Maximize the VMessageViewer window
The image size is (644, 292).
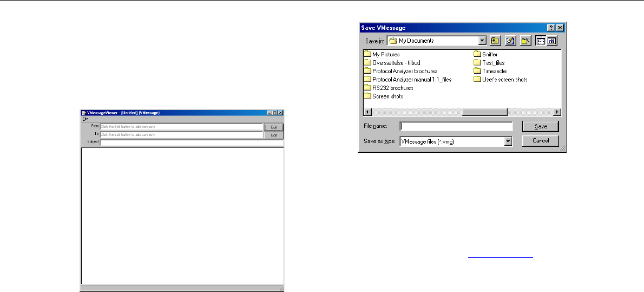click(275, 113)
